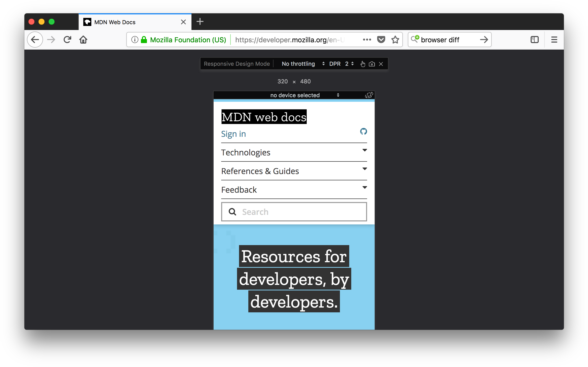Toggle the sidebar panel icon
The image size is (588, 367).
(x=534, y=40)
